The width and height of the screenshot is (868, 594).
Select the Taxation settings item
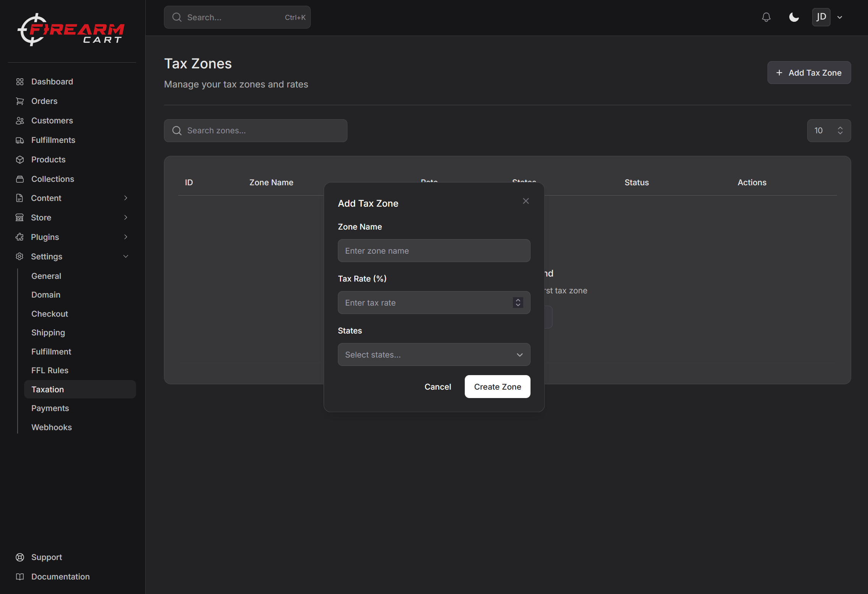tap(80, 389)
